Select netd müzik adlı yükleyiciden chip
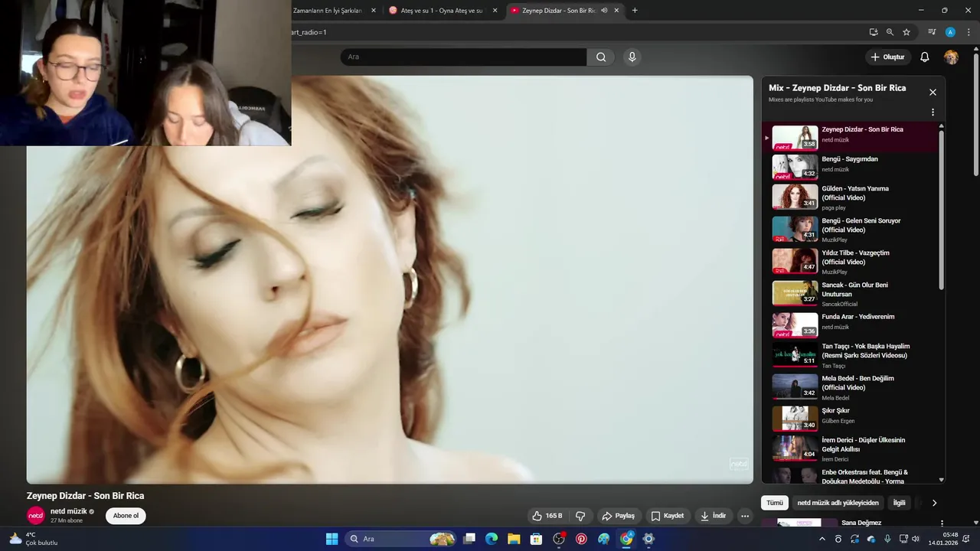The height and width of the screenshot is (551, 980). (838, 503)
